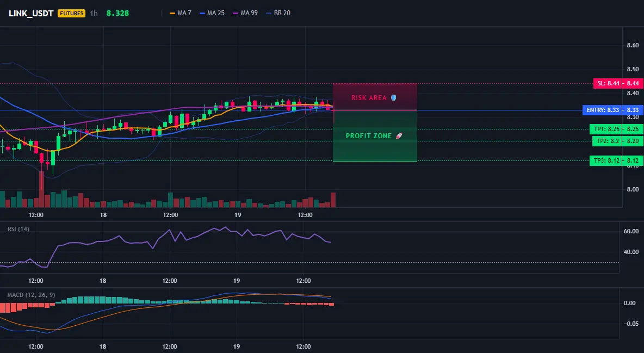Screen dimensions: 644x353
Task: Click the MA 7 legend entry
Action: 181,13
